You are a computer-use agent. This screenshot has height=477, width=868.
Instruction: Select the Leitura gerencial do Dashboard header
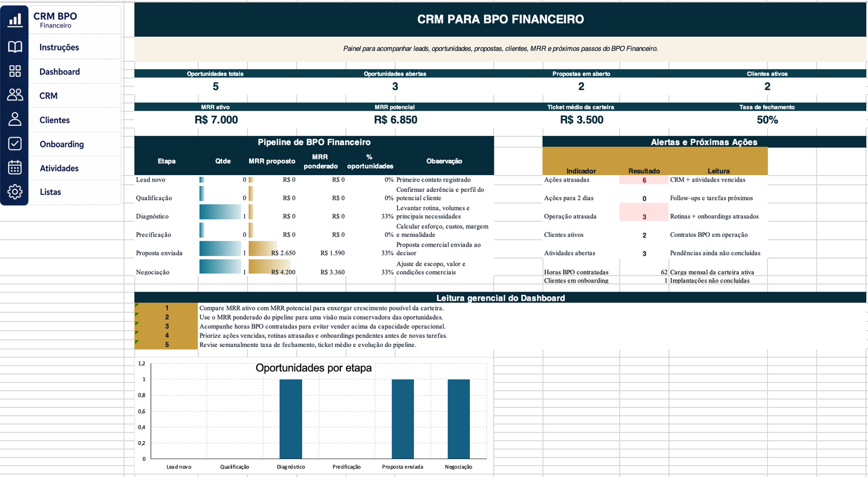coord(500,298)
